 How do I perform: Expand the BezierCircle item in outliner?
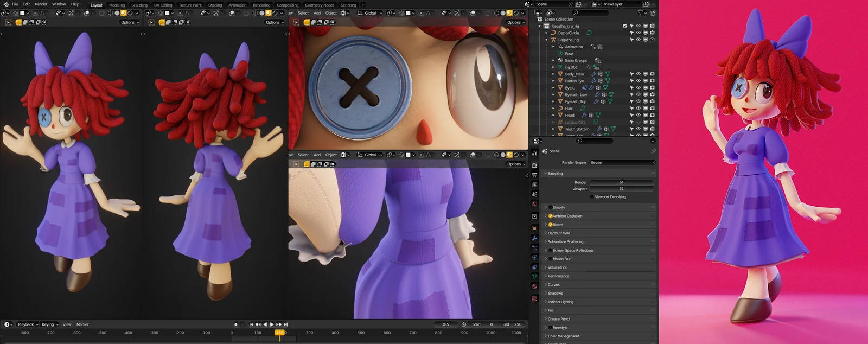(x=547, y=33)
